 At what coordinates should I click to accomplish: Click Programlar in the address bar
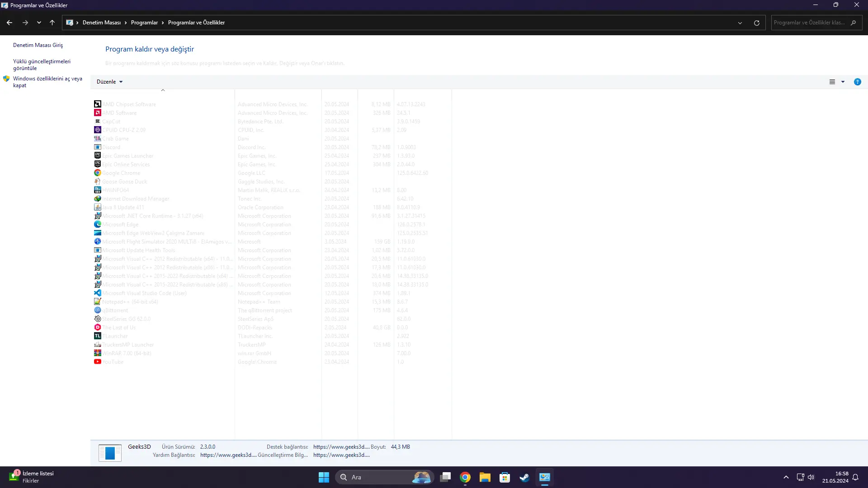[x=145, y=23]
